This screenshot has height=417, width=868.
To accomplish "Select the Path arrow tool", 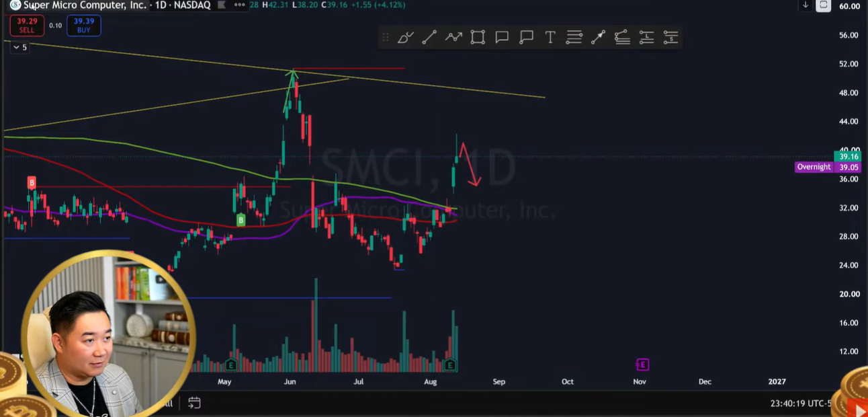I will (x=453, y=38).
